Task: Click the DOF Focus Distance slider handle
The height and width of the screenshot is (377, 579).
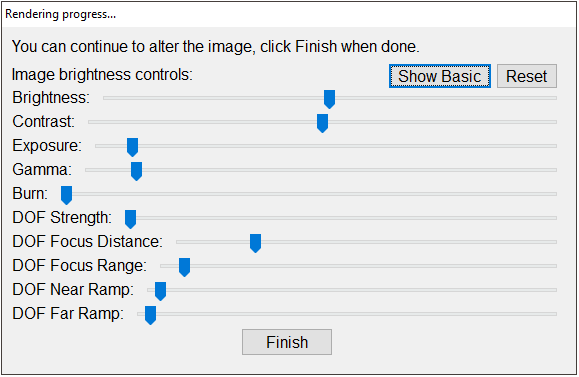Action: 255,243
